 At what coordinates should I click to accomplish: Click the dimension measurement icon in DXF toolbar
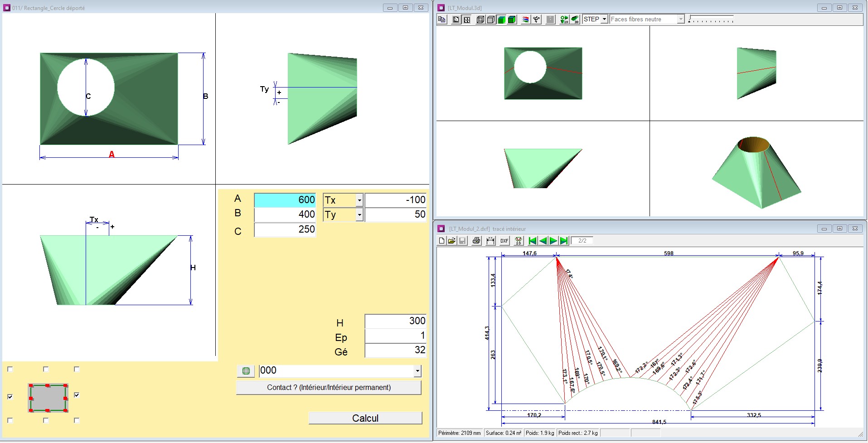(x=490, y=241)
